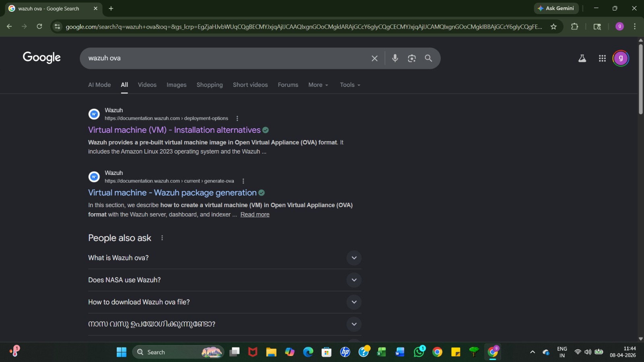This screenshot has width=644, height=362.
Task: Open Microsoft Store from the taskbar
Action: [326, 352]
